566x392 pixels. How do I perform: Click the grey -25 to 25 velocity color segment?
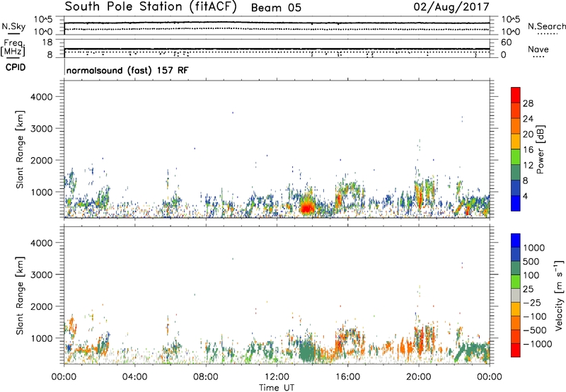(x=516, y=295)
